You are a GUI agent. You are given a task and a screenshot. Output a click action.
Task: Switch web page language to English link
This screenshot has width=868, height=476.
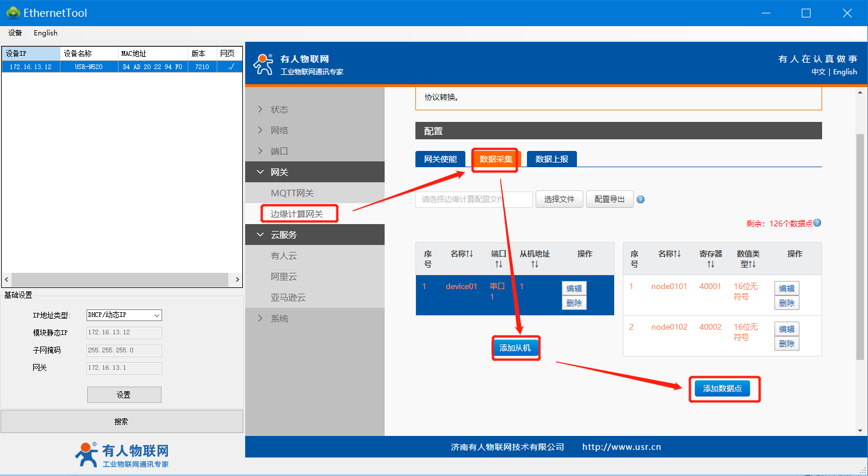pyautogui.click(x=845, y=72)
